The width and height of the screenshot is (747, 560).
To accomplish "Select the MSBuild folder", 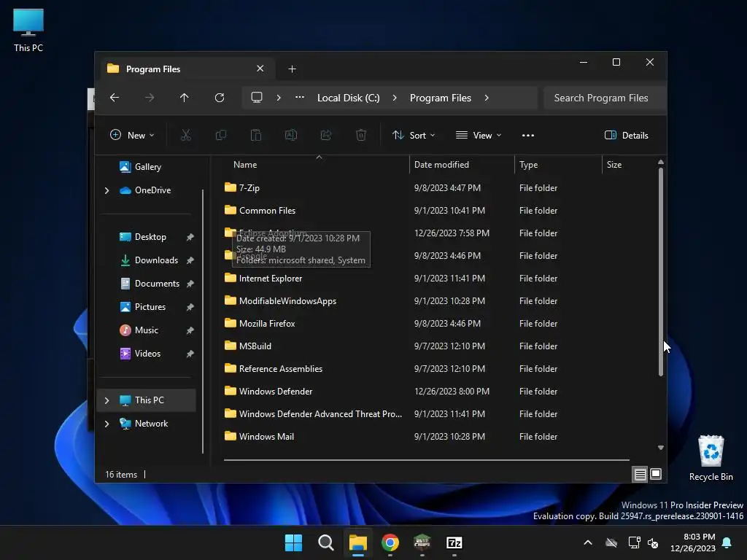I will coord(255,346).
